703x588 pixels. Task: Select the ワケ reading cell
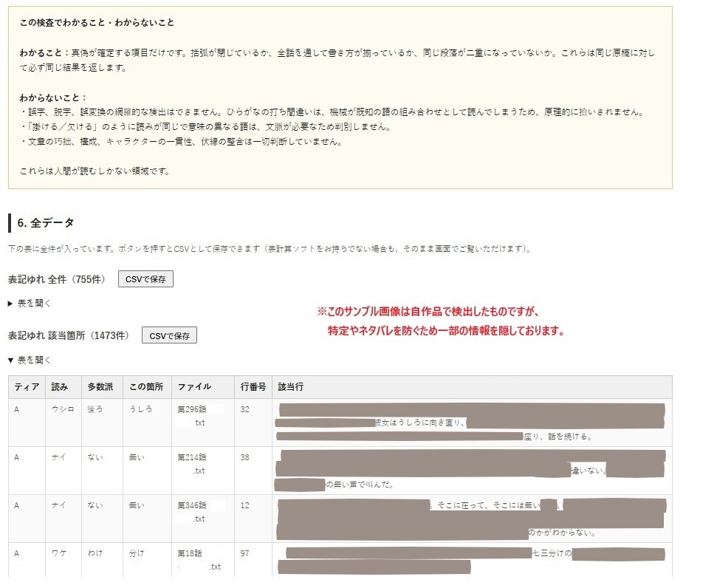pos(64,560)
